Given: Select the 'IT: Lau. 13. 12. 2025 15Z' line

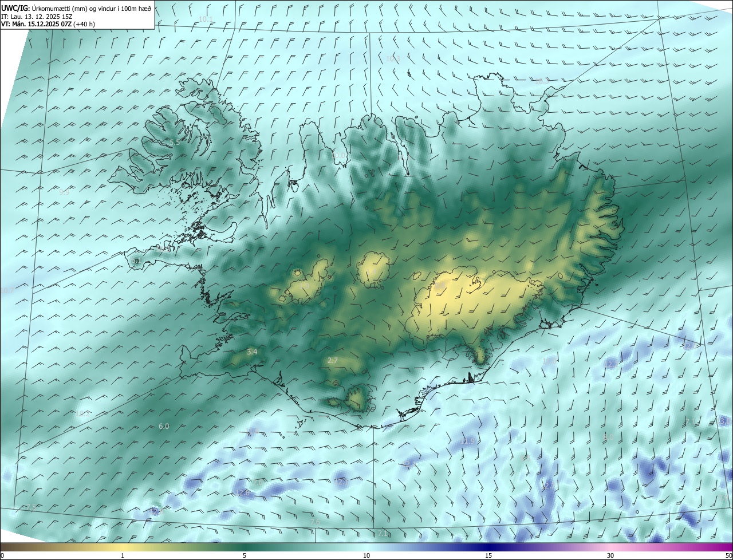Looking at the screenshot, I should pyautogui.click(x=36, y=17).
